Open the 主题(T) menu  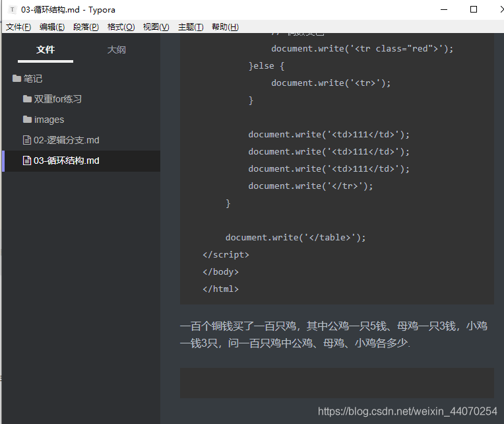point(191,27)
